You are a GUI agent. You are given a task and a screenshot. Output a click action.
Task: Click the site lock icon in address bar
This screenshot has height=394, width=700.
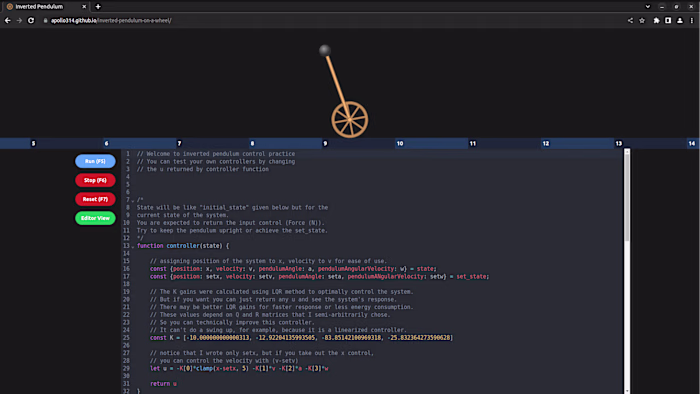click(46, 21)
